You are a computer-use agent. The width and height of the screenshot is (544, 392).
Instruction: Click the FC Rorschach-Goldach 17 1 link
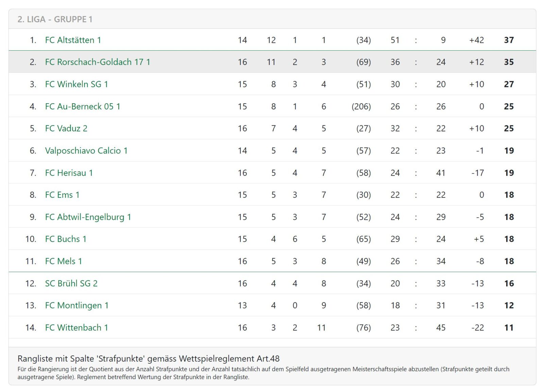(x=97, y=62)
